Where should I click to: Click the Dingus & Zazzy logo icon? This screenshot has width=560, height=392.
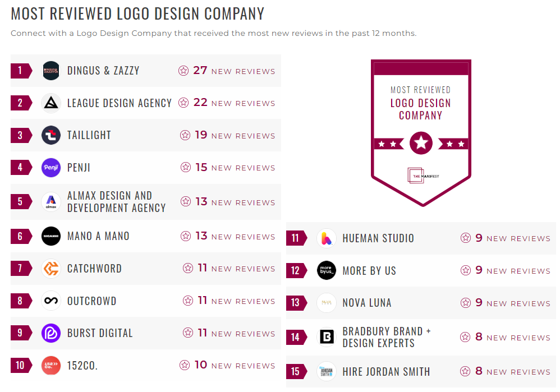[x=51, y=71]
